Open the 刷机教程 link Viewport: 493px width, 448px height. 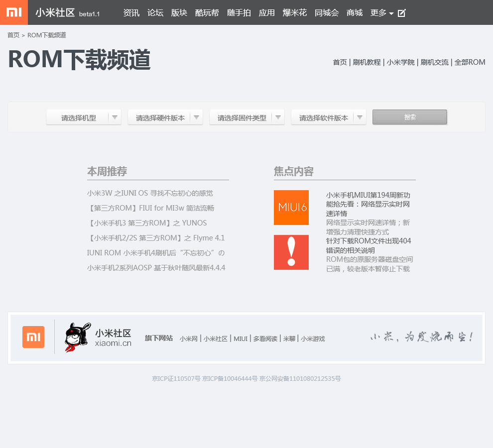click(x=367, y=62)
